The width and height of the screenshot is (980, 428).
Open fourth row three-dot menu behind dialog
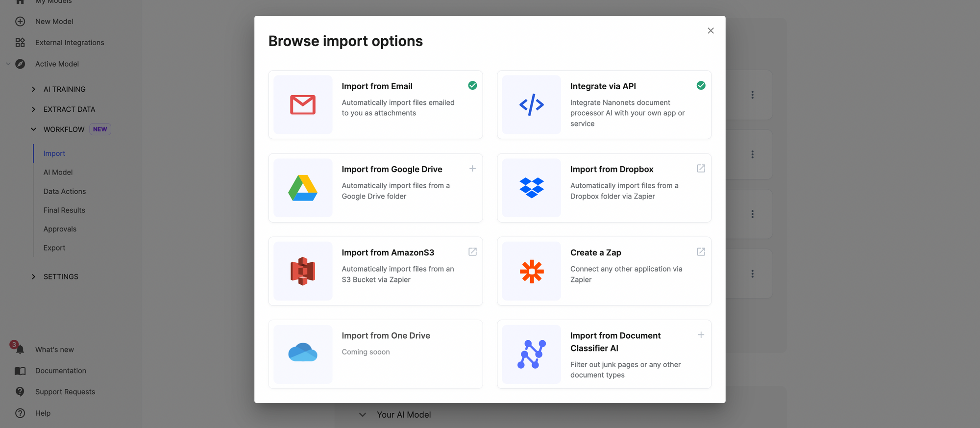click(753, 274)
